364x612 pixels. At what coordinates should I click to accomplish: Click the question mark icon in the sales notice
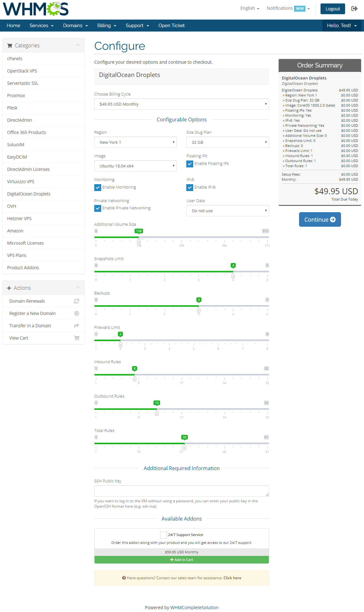(x=124, y=578)
